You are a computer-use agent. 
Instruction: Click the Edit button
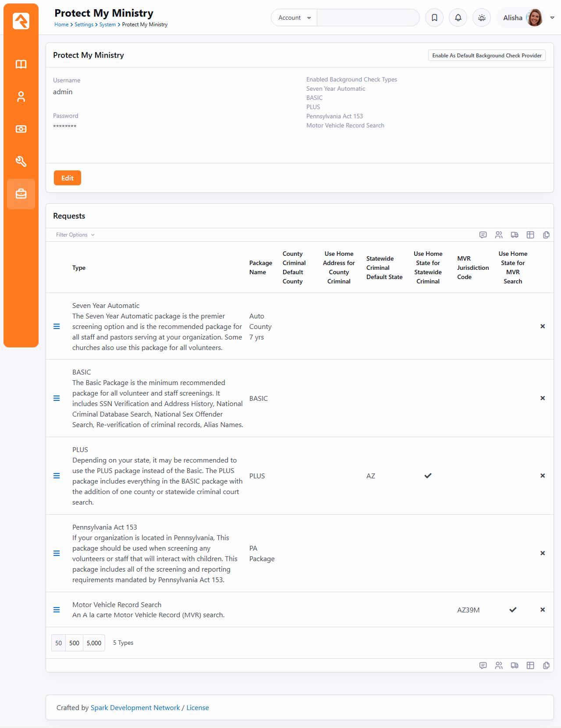(67, 178)
